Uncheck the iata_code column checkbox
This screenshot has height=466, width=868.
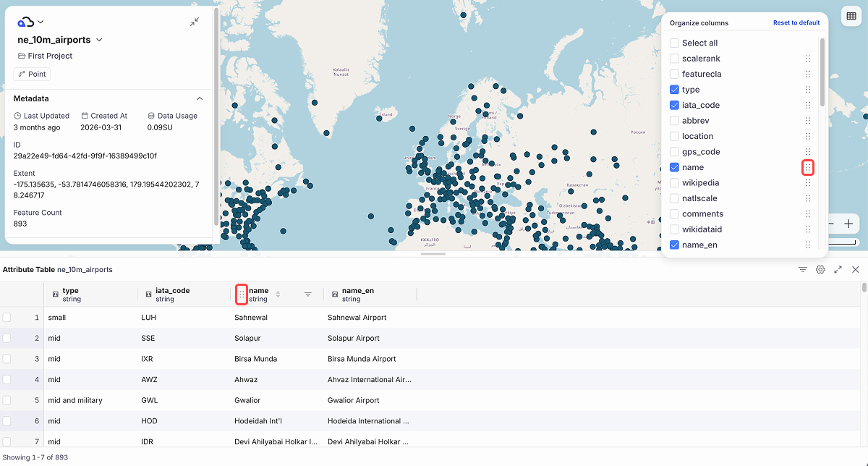pyautogui.click(x=674, y=105)
